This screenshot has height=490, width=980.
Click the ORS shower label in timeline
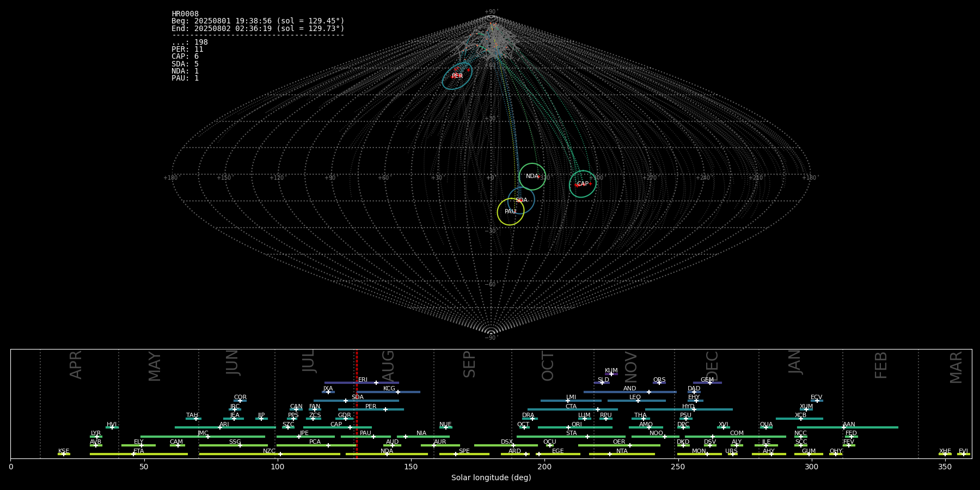[659, 380]
